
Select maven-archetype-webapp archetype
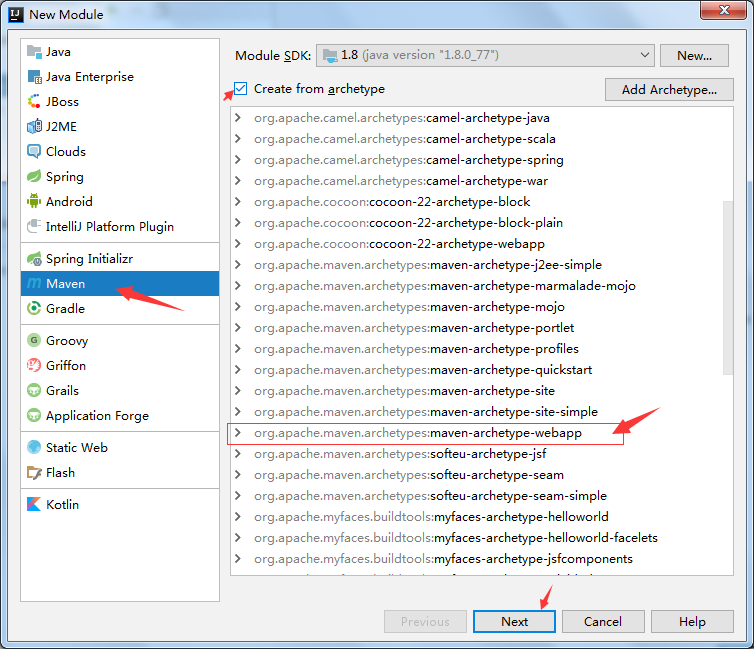pyautogui.click(x=417, y=433)
